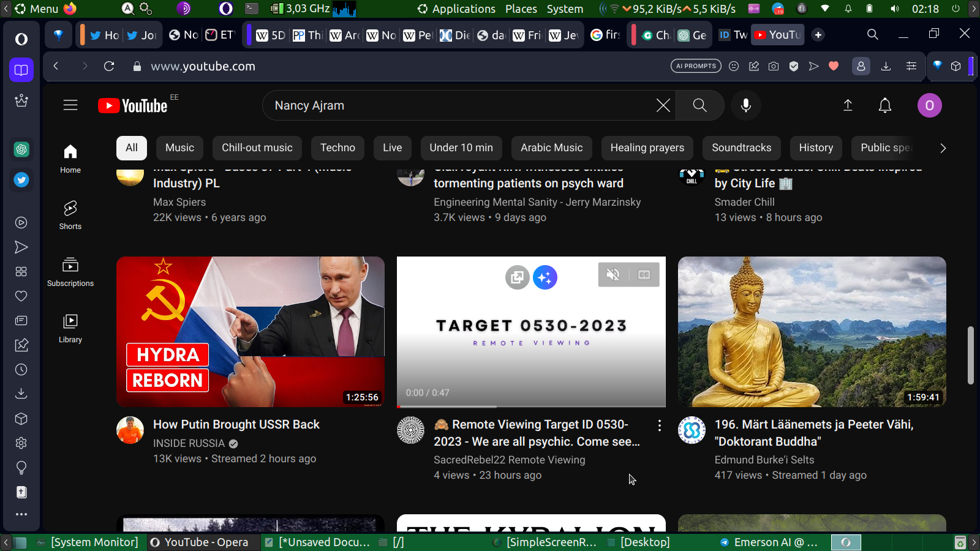Select the History filter chip
Screen dimensions: 980x551
(816, 148)
